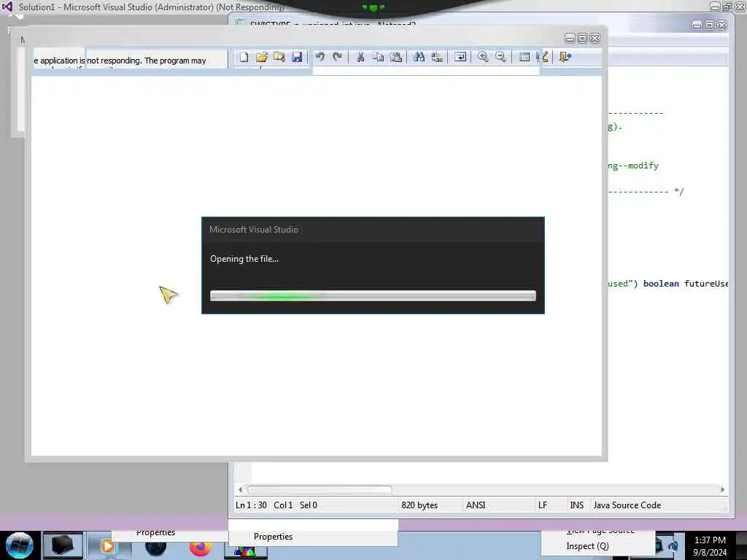
Task: Open Find with the binoculars icon
Action: coord(419,57)
